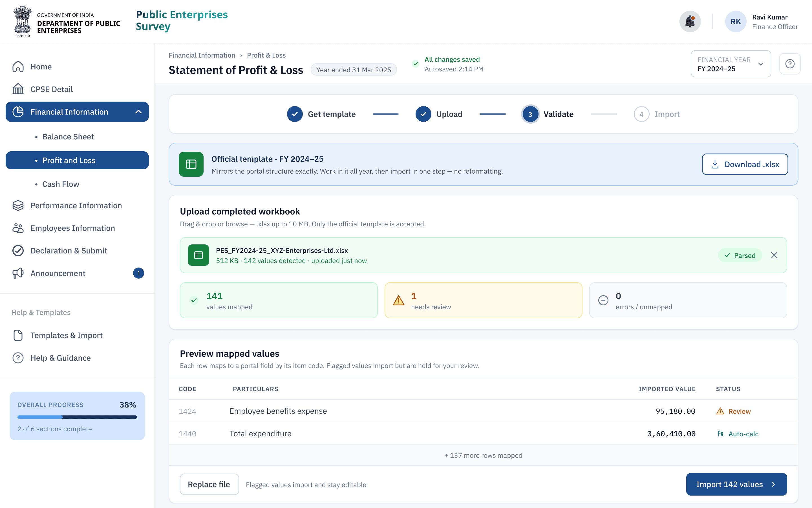812x508 pixels.
Task: Open Help & Guidance page
Action: (x=61, y=358)
